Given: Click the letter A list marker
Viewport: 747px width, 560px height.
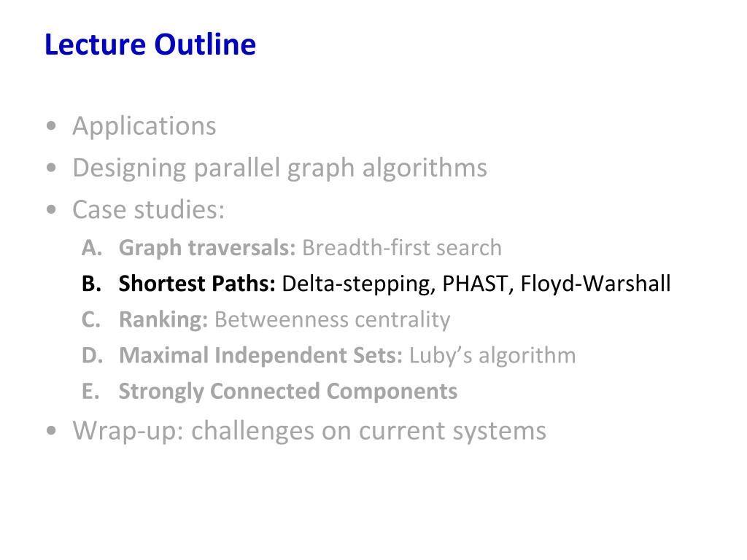Looking at the screenshot, I should pos(92,248).
